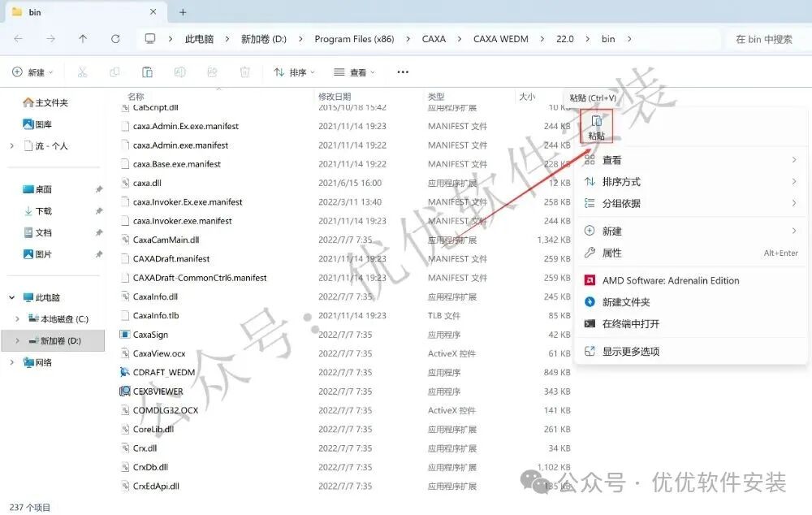Screen dimensions: 812x515
Task: Select AMD Software: Adrenalin Edition entry
Action: click(x=691, y=280)
